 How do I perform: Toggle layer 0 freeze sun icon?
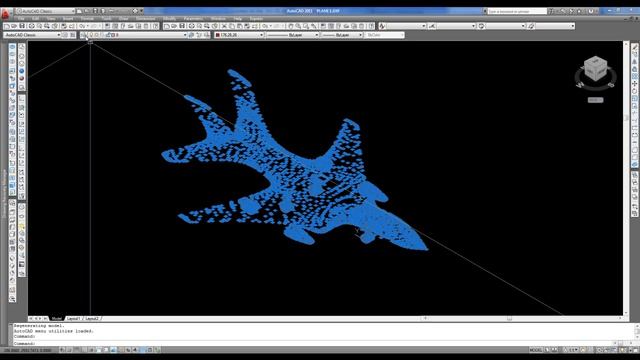(96, 35)
